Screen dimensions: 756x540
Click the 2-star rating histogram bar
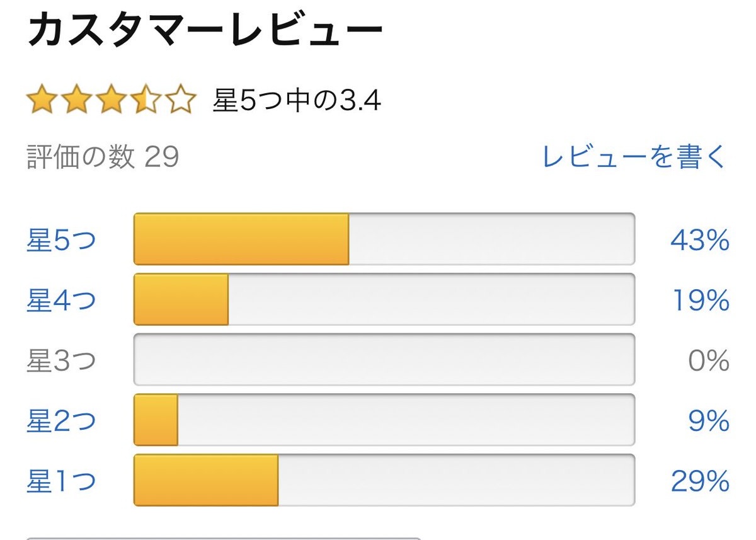click(x=384, y=420)
